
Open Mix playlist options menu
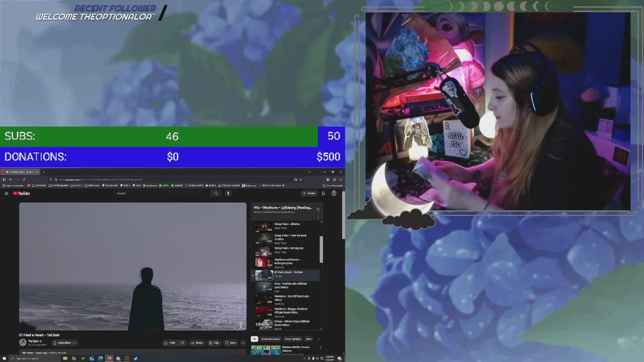[x=318, y=217]
